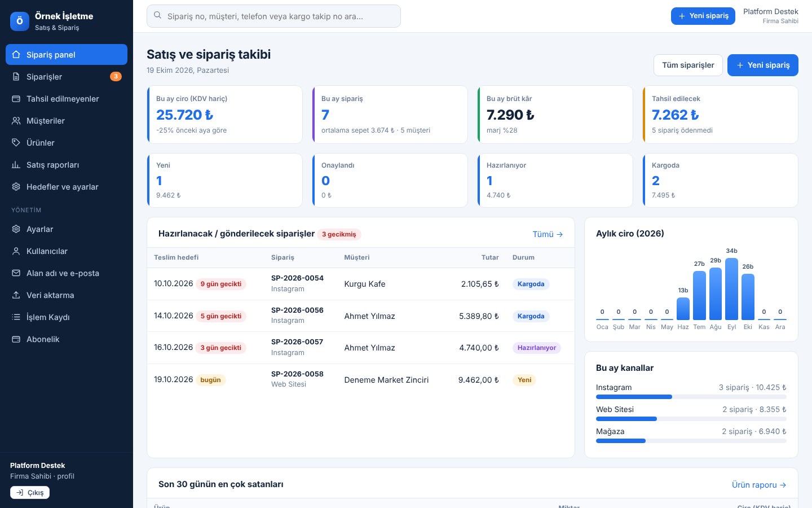Click the Hedefler ve ayarlar gear icon
The width and height of the screenshot is (812, 508).
[x=16, y=187]
